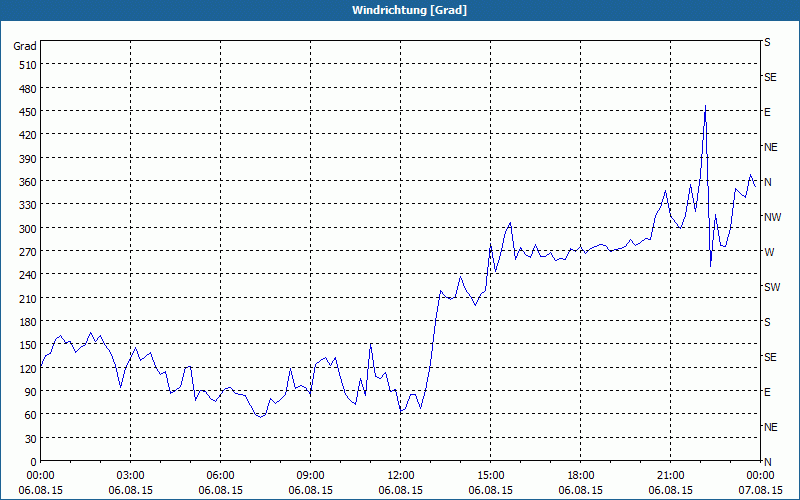Select the 06:00 time label
800x500 pixels.
click(221, 475)
